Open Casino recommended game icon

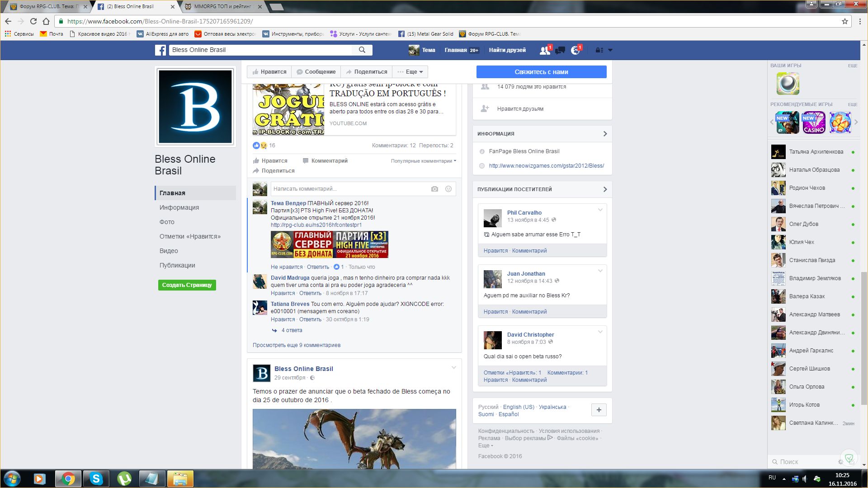click(814, 122)
